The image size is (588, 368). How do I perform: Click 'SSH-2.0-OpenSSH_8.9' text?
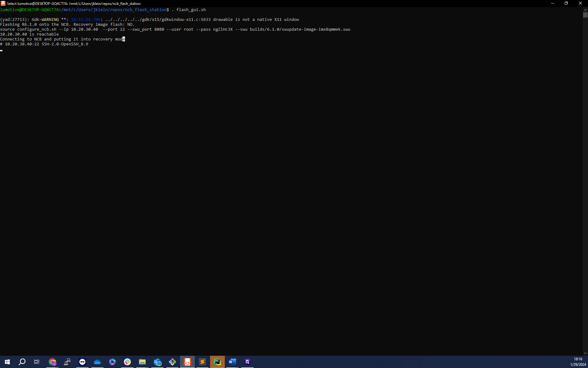tap(65, 44)
